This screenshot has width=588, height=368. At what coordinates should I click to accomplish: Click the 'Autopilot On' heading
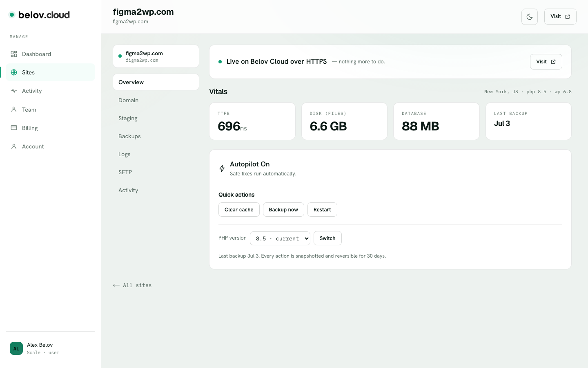(x=250, y=164)
